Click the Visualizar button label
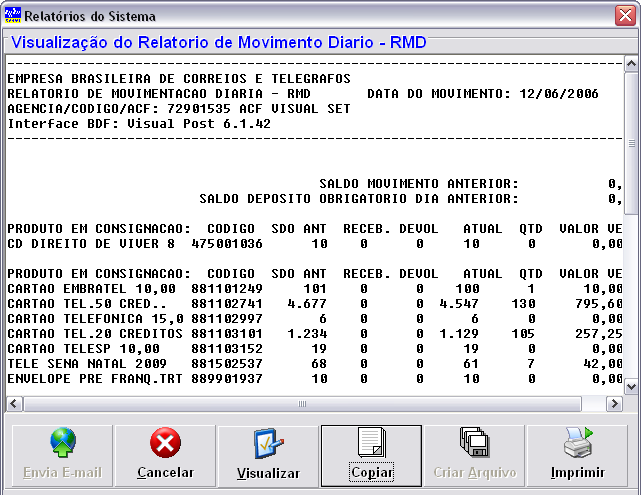The width and height of the screenshot is (641, 495). (x=268, y=473)
